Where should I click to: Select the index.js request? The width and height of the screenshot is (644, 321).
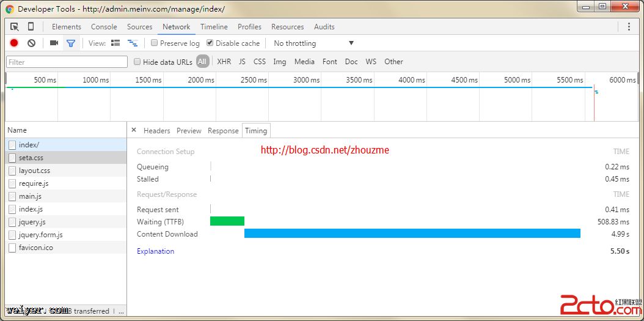(x=66, y=208)
